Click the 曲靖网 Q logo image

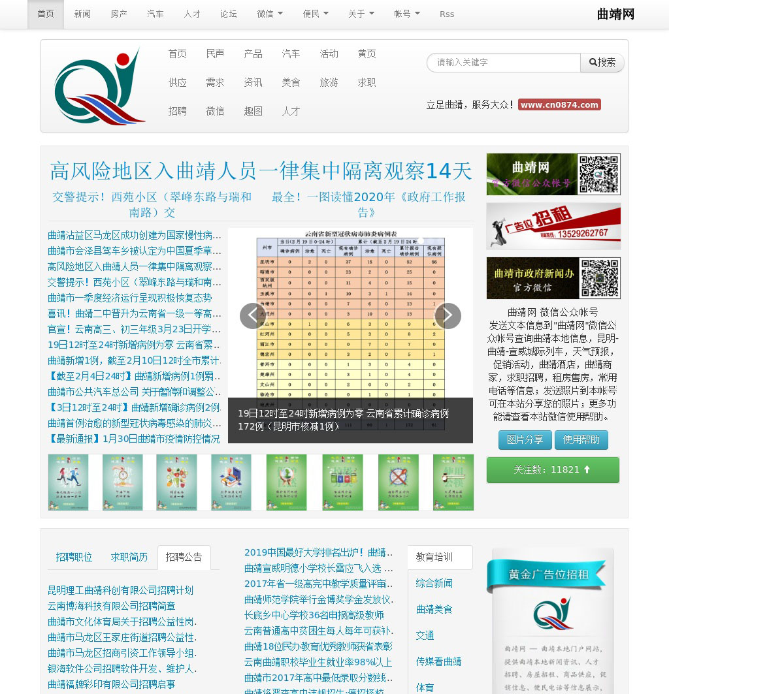99,86
